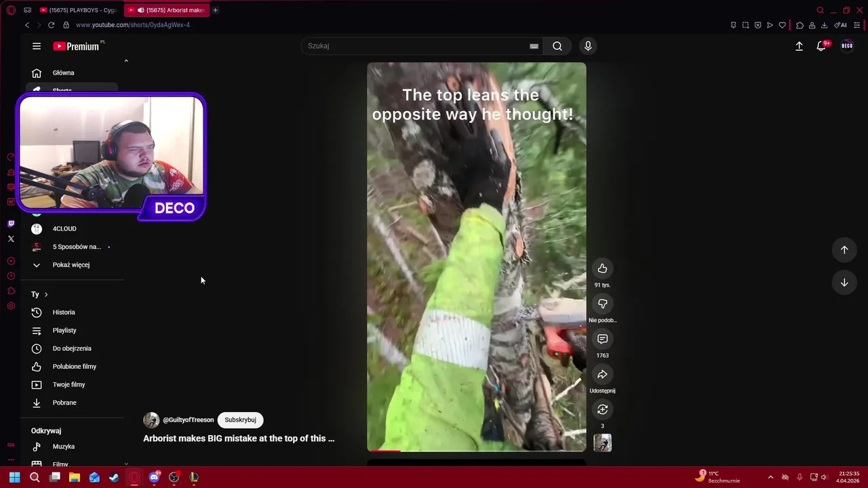The height and width of the screenshot is (488, 868).
Task: Click the search magnifier button beside Szukaj
Action: [557, 46]
